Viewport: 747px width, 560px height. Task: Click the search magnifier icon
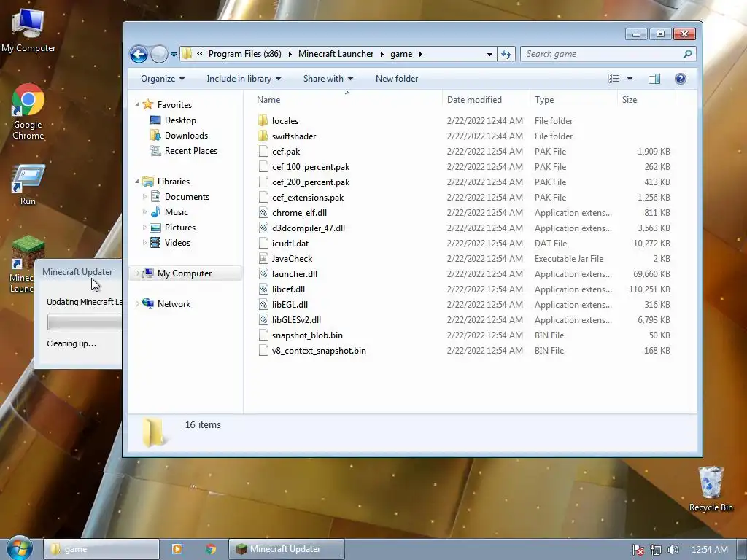click(687, 54)
